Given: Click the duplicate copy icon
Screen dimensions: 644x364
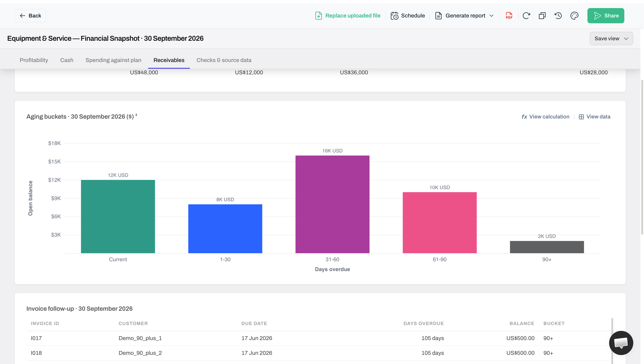Looking at the screenshot, I should point(542,15).
